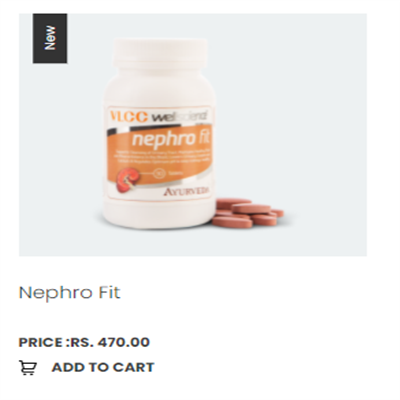This screenshot has height=400, width=400.
Task: Click the white bottle base below the label
Action: [157, 215]
